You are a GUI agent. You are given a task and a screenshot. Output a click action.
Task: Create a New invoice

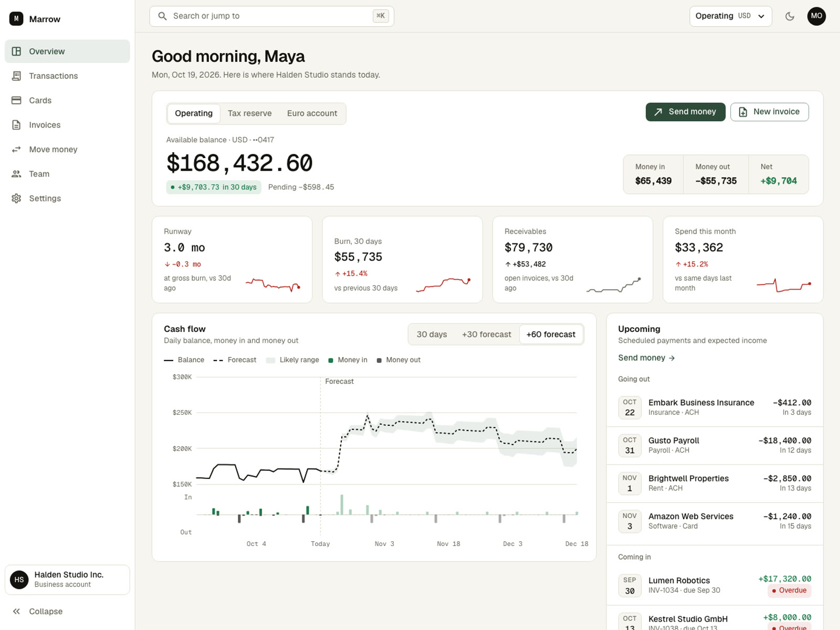coord(769,112)
